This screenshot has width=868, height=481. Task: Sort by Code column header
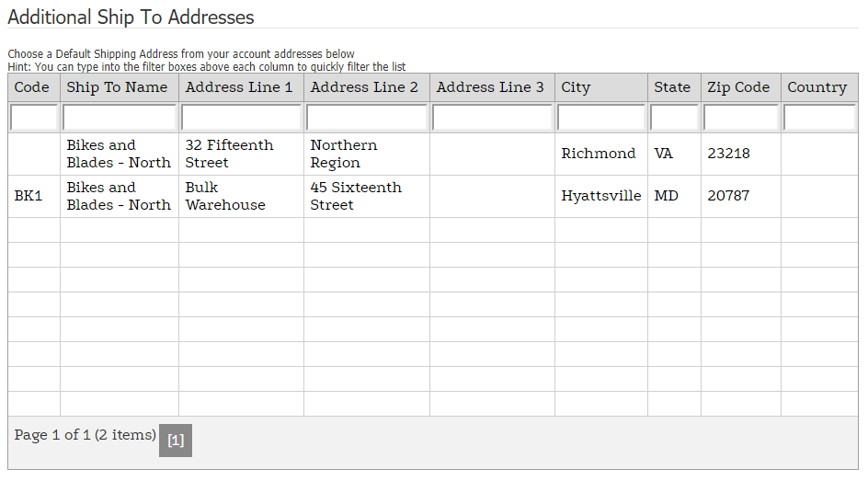32,87
